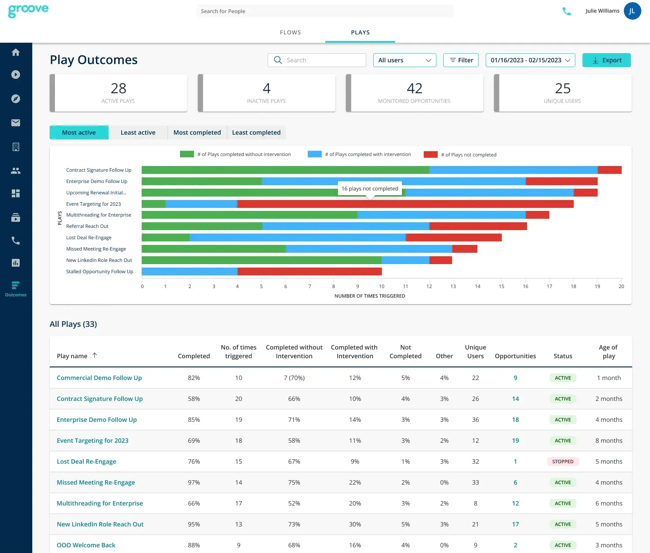The width and height of the screenshot is (650, 553).
Task: Open the phone dialer icon in sidebar
Action: tap(16, 240)
